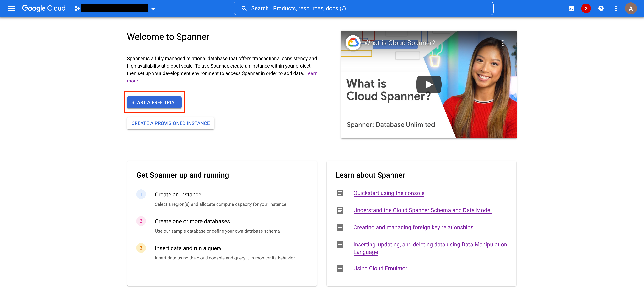Select Using Cloud Emulator documentation link
Screen dimensions: 644x302
tap(380, 268)
